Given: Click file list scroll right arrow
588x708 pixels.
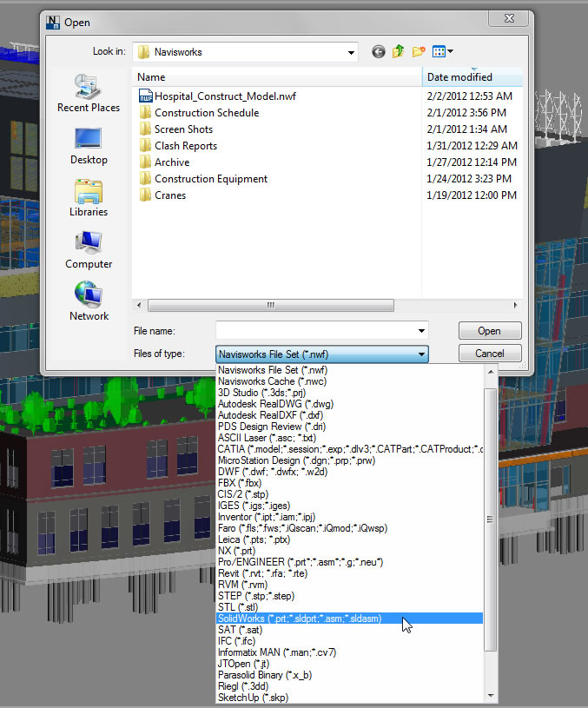Looking at the screenshot, I should click(x=515, y=305).
